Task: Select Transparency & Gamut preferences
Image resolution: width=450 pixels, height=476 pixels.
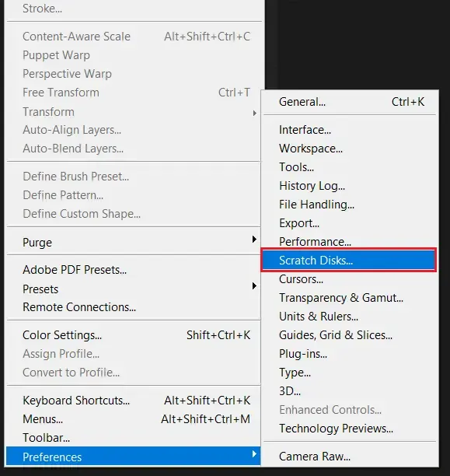Action: (x=350, y=298)
